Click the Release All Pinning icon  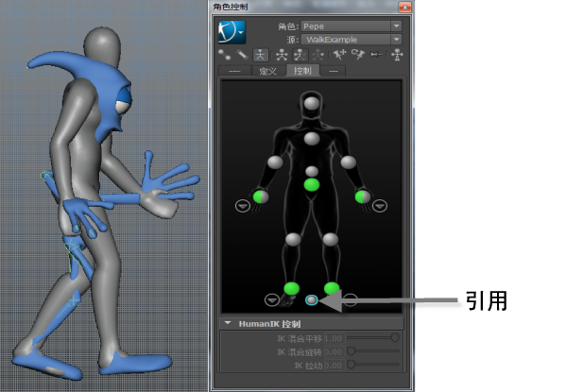point(376,55)
